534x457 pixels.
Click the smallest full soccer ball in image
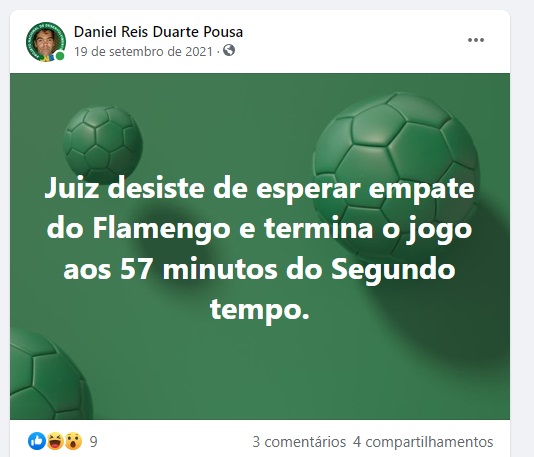click(x=103, y=145)
